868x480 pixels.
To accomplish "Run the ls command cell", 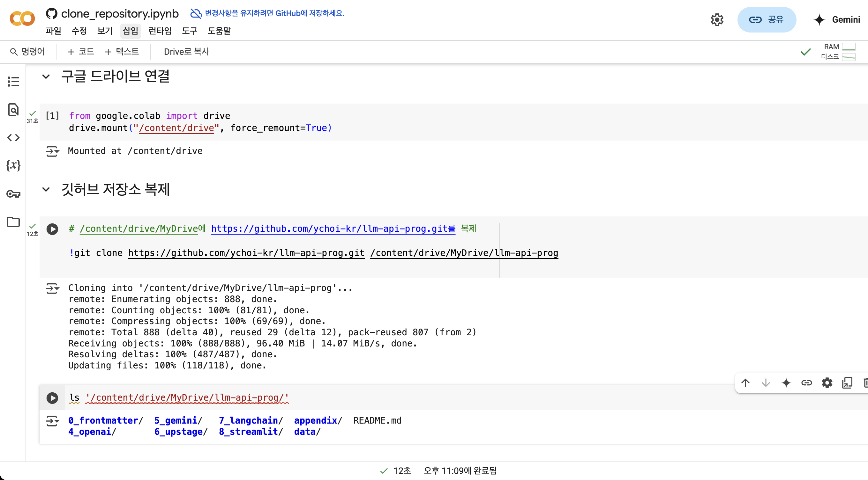I will point(52,398).
